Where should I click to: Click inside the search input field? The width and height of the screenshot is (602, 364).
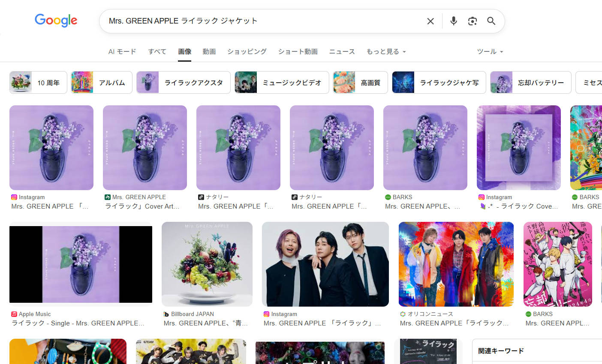[257, 21]
